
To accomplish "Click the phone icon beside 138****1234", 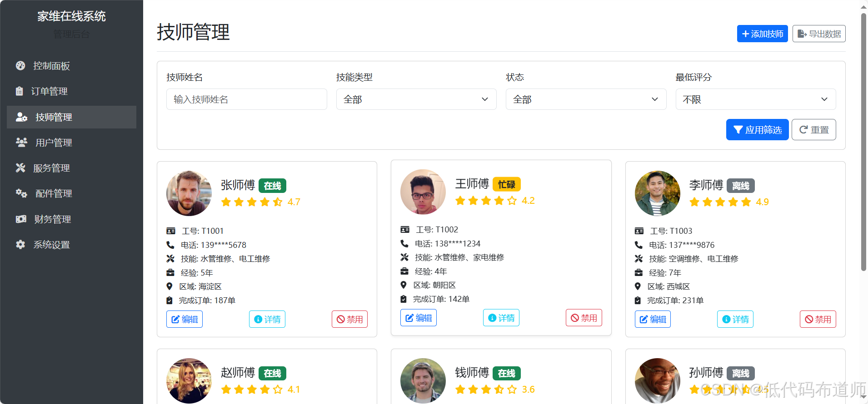I will (404, 243).
